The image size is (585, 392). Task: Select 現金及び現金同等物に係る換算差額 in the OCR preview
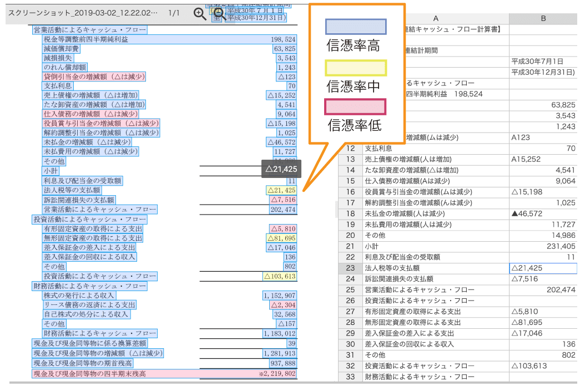[90, 343]
